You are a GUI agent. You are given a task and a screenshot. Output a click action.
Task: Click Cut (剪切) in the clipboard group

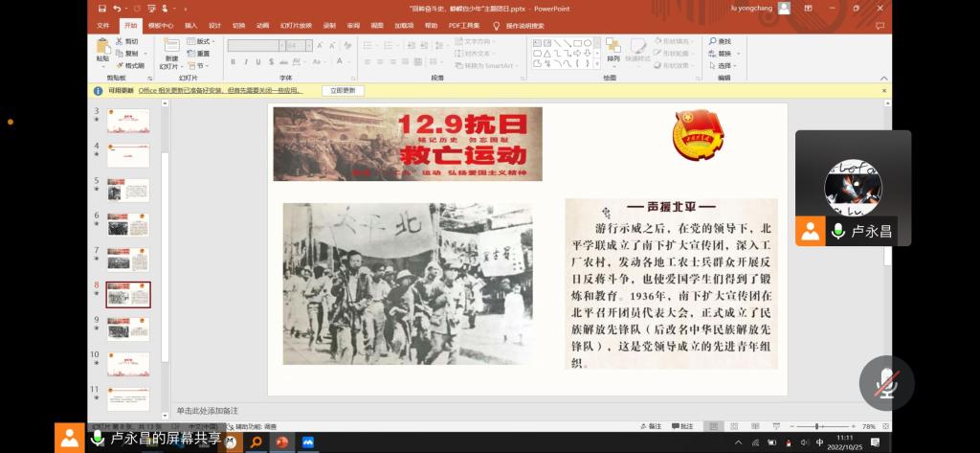click(127, 41)
